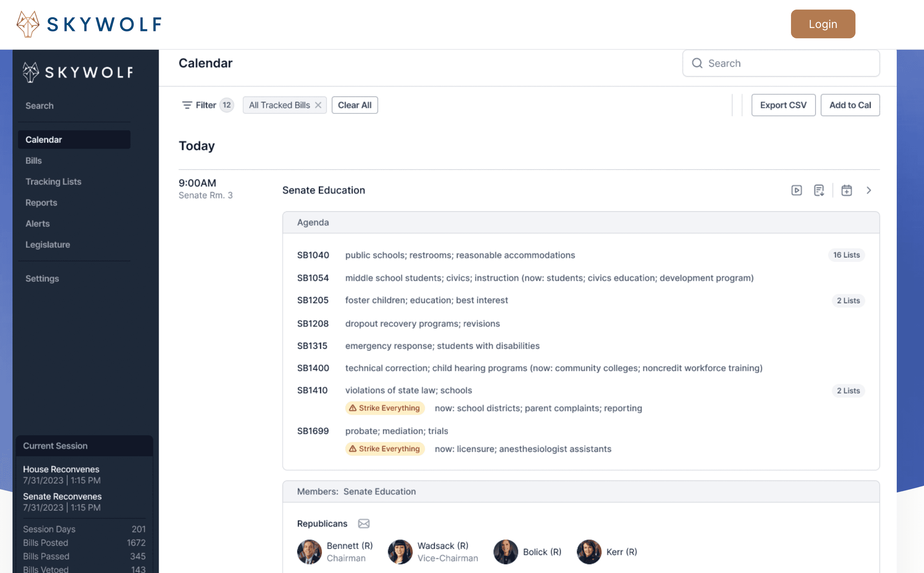The height and width of the screenshot is (573, 924).
Task: Add Senate Education hearing to calendar icon
Action: (846, 190)
